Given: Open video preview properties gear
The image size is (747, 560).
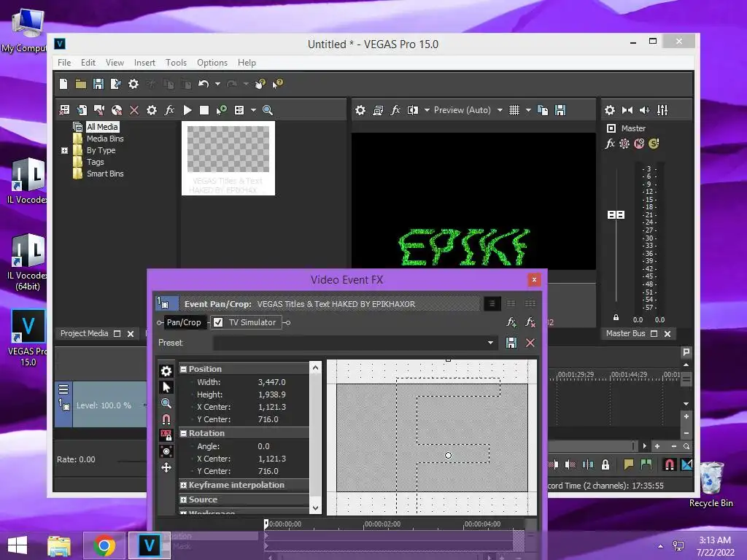Looking at the screenshot, I should 360,111.
